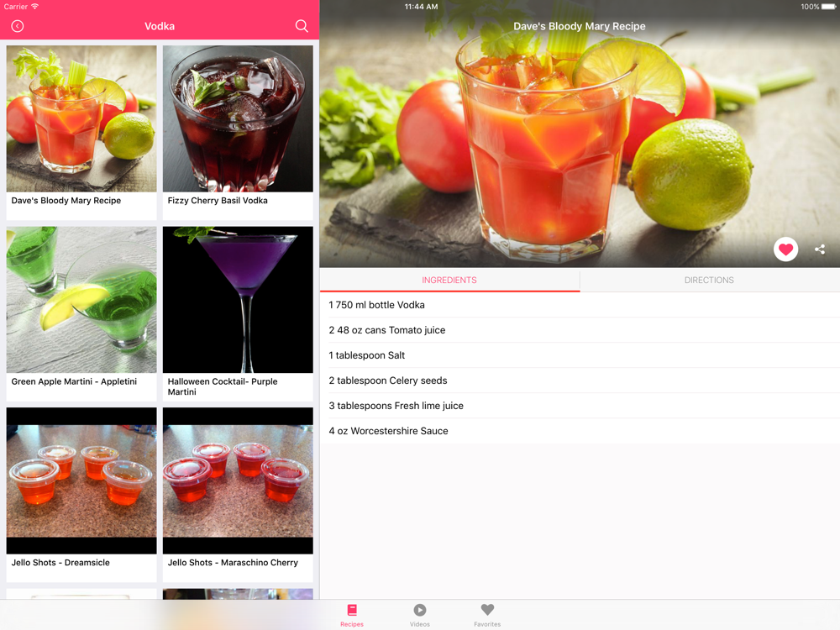Tap the Jello Shots - Dreamsicle label

coord(60,563)
